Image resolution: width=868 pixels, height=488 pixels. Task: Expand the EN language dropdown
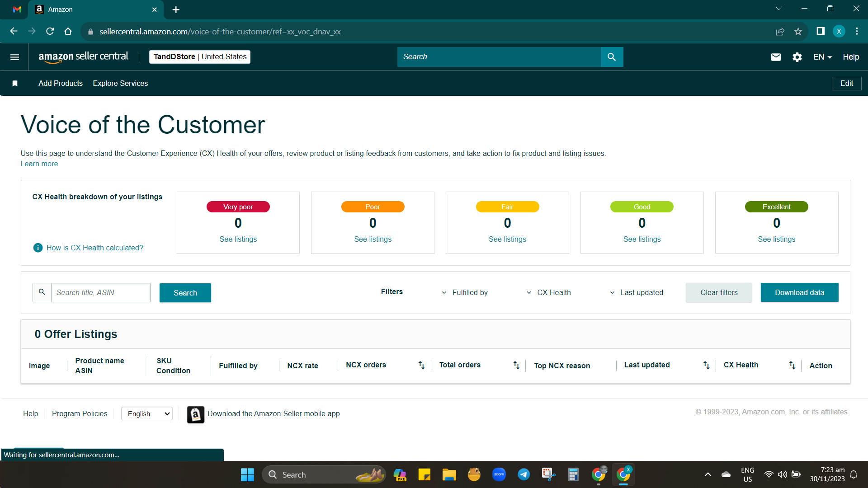pyautogui.click(x=822, y=57)
